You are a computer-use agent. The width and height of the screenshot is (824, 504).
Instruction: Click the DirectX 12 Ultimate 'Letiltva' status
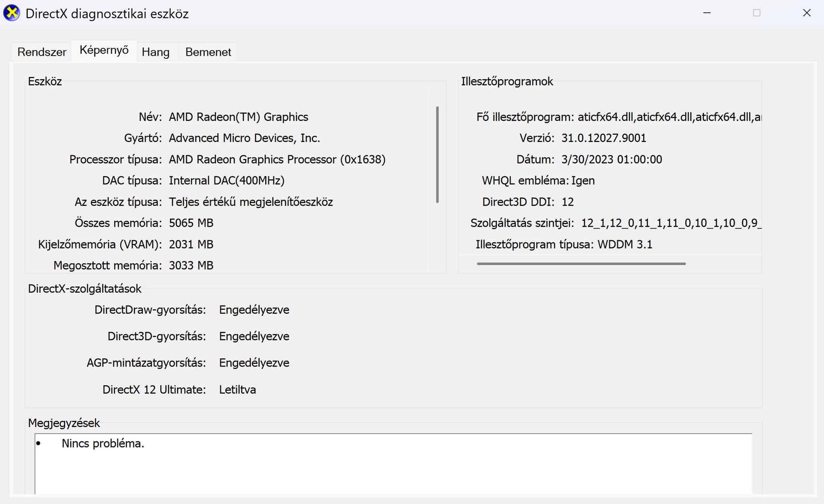237,390
